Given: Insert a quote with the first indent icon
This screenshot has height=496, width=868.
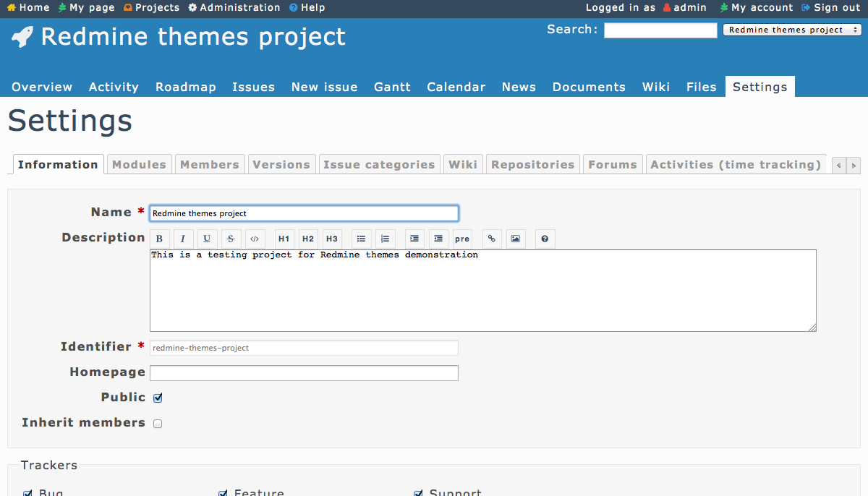Looking at the screenshot, I should 414,239.
